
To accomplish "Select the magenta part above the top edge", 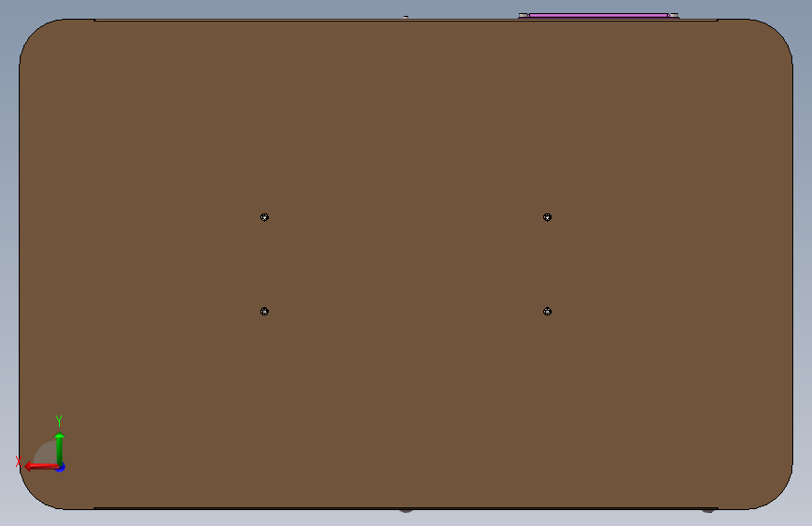I will pos(598,16).
